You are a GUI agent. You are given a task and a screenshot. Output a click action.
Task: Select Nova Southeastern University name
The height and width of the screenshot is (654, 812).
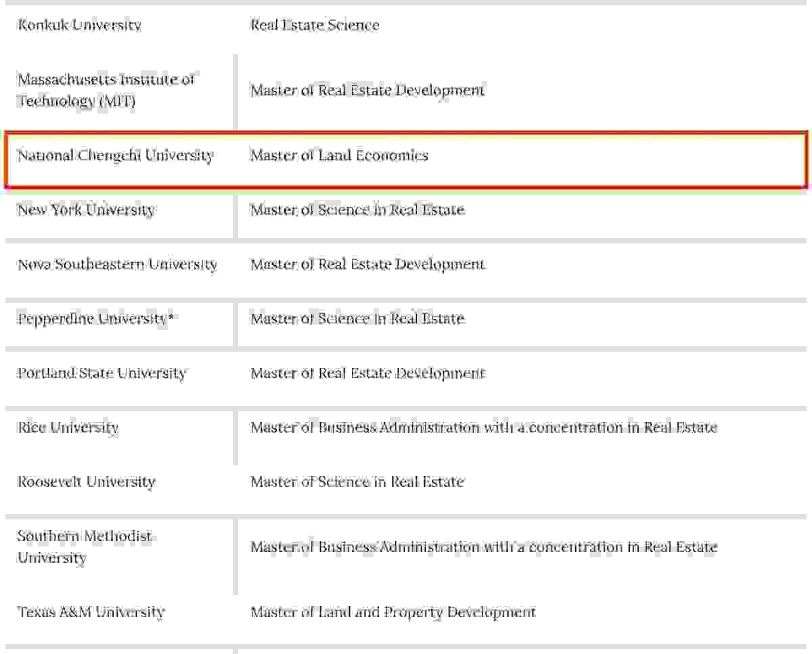coord(117,264)
